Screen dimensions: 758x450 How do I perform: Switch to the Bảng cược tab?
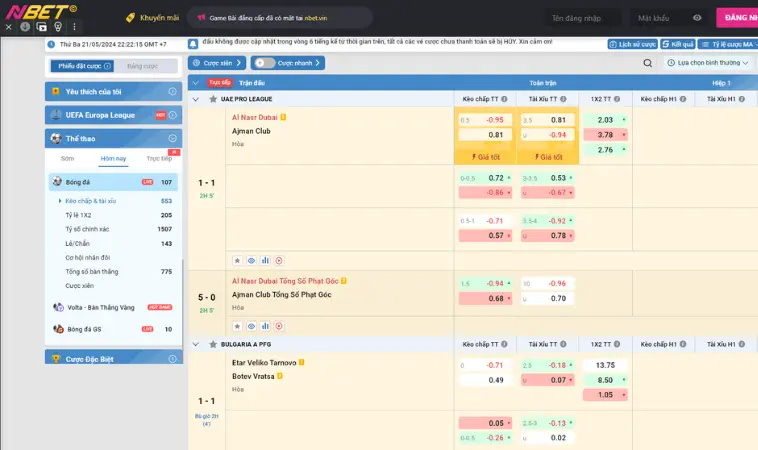click(142, 66)
